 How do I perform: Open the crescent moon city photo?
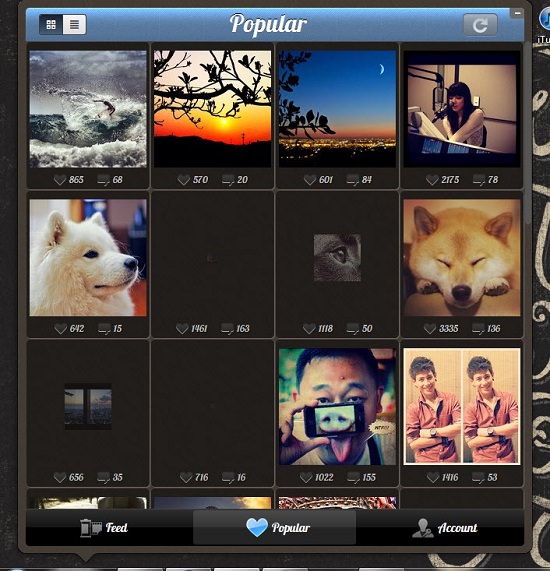pos(337,109)
